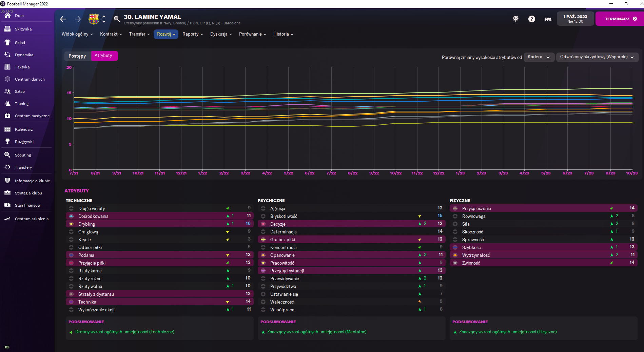Expand the Kontrakt dropdown menu
644x352 pixels.
pyautogui.click(x=111, y=34)
